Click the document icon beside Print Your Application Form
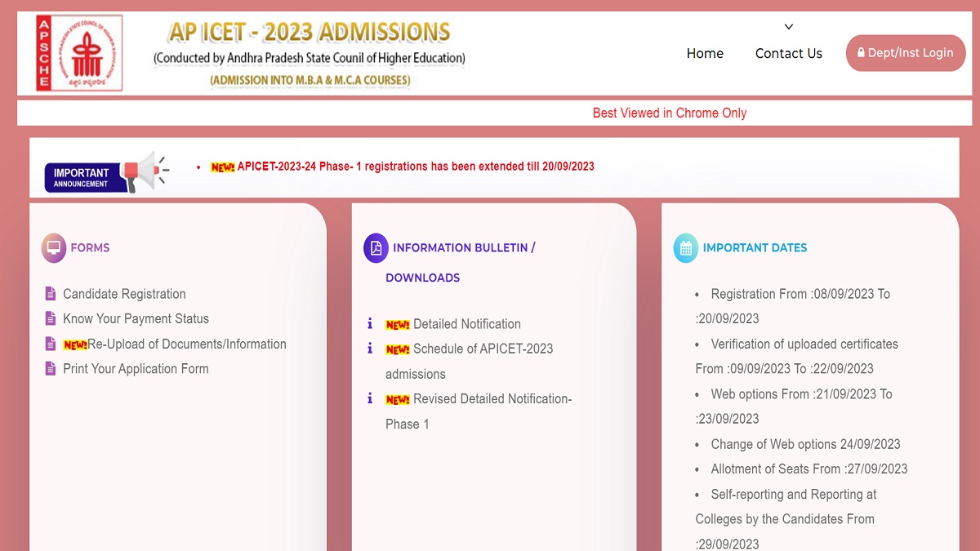This screenshot has width=980, height=551. pos(51,369)
